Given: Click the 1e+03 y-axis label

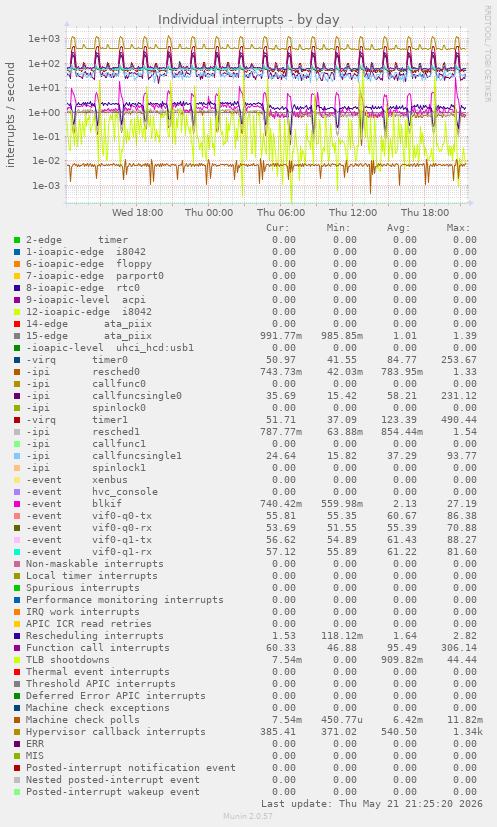Looking at the screenshot, I should pyautogui.click(x=45, y=39).
